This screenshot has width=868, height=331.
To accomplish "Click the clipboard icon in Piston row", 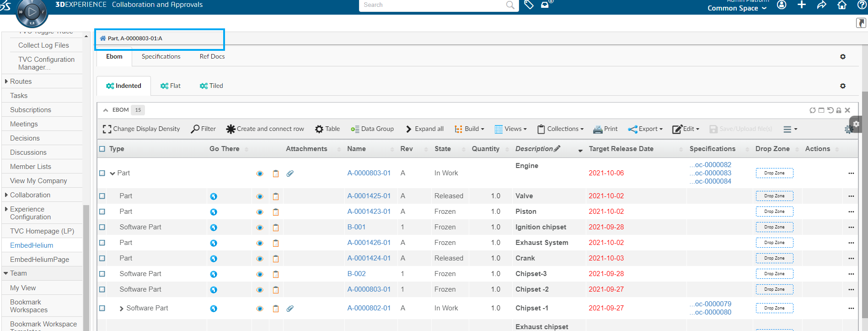I will [276, 212].
